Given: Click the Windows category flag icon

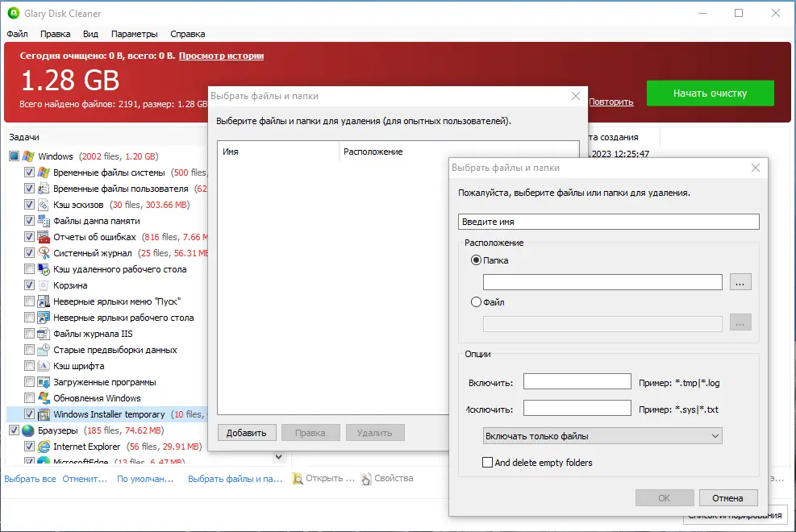Looking at the screenshot, I should 28,156.
